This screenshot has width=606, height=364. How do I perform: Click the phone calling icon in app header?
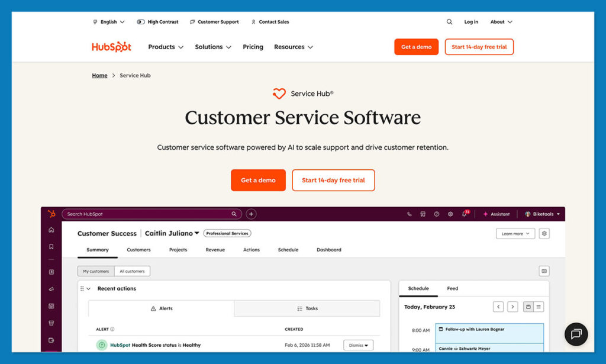(x=410, y=214)
